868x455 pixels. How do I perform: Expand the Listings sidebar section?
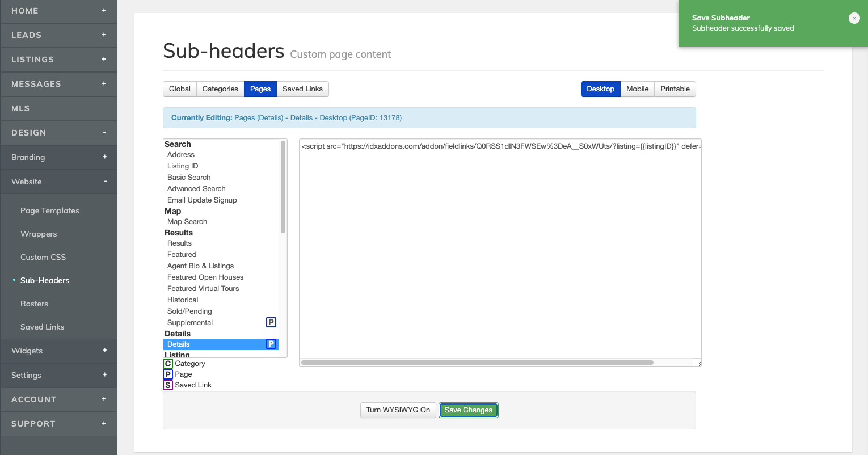coord(104,60)
